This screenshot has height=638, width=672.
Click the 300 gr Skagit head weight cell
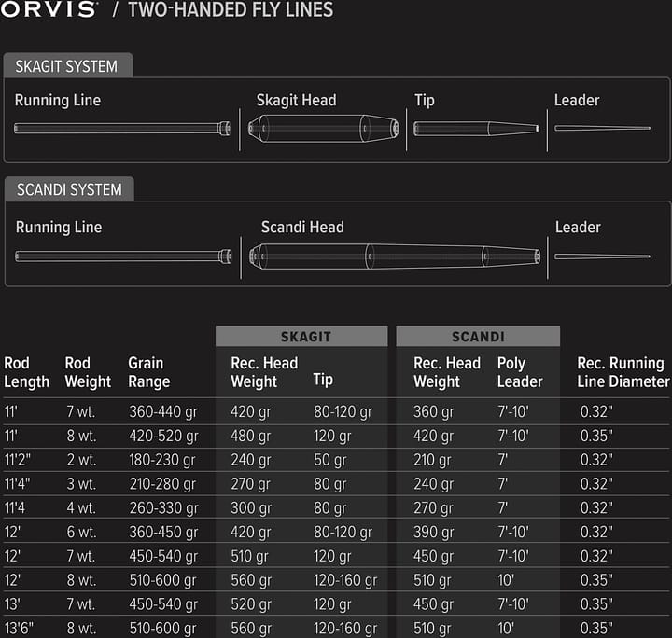(251, 507)
